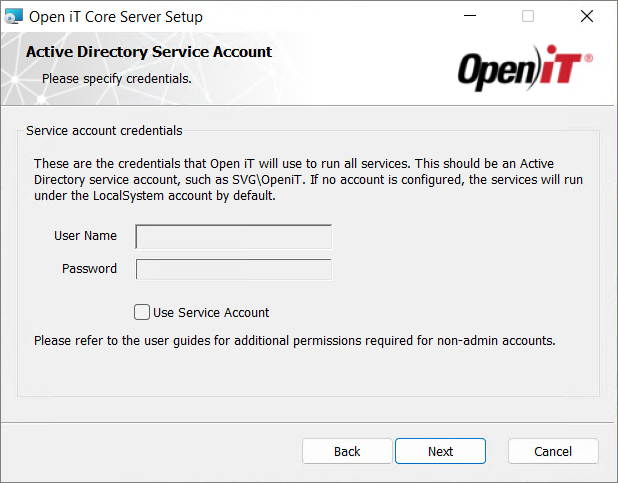Click the 'Please specify credentials.' subtitle
Image resolution: width=618 pixels, height=483 pixels.
(117, 78)
